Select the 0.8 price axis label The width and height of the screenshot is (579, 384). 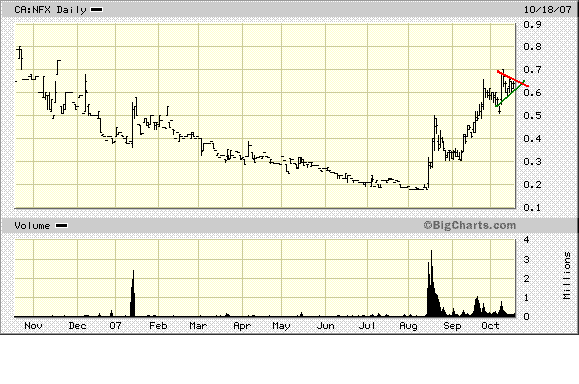pyautogui.click(x=532, y=47)
